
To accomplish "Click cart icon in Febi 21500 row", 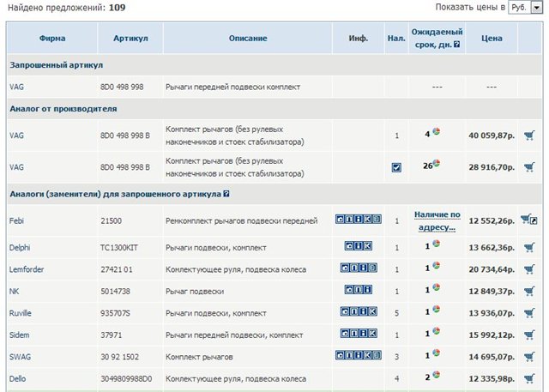I will pyautogui.click(x=528, y=220).
